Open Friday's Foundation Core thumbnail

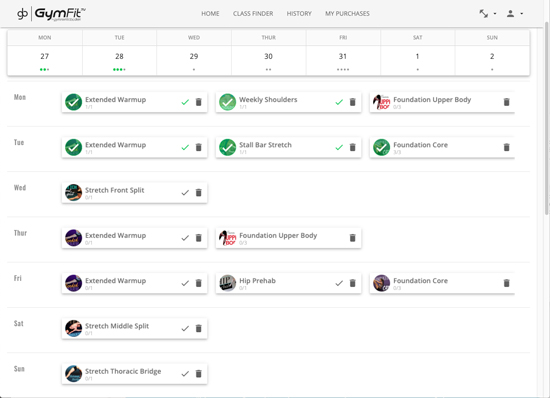click(x=382, y=283)
